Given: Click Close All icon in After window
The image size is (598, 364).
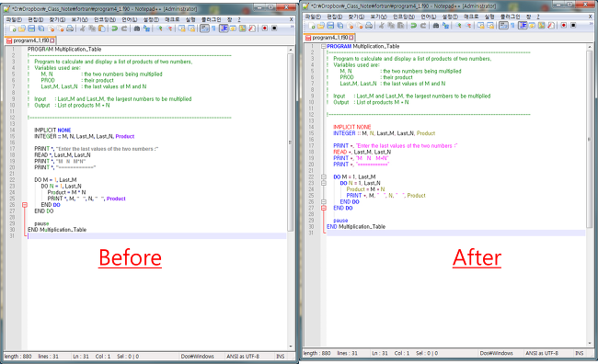Looking at the screenshot, I should click(359, 26).
